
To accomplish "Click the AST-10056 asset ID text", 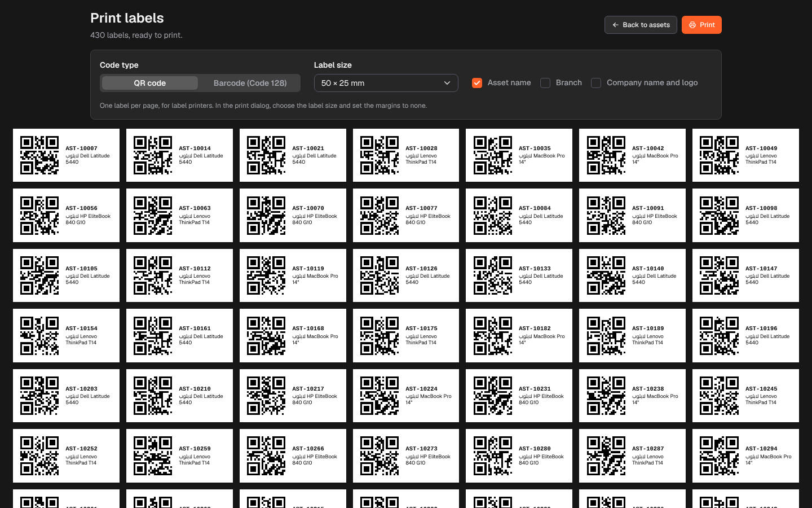I will click(81, 208).
